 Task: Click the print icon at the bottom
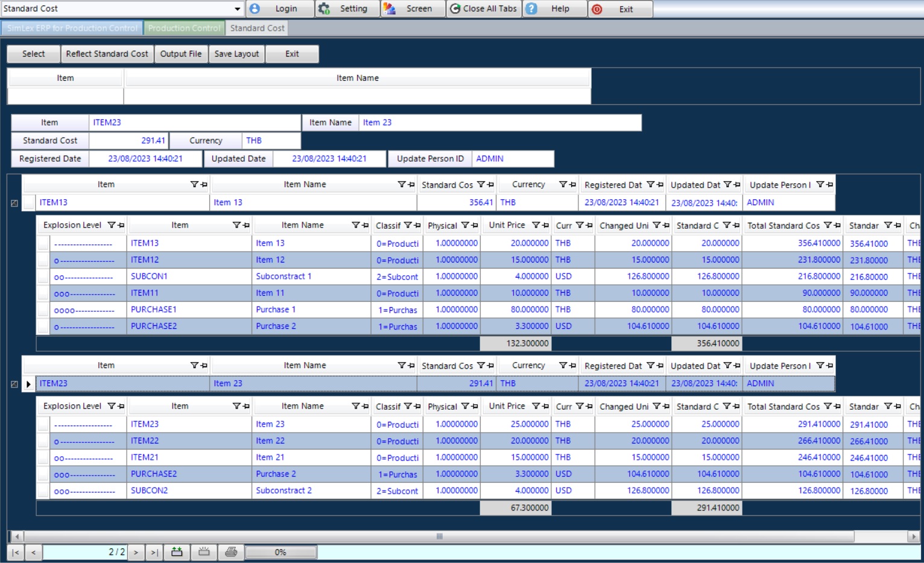(x=230, y=552)
